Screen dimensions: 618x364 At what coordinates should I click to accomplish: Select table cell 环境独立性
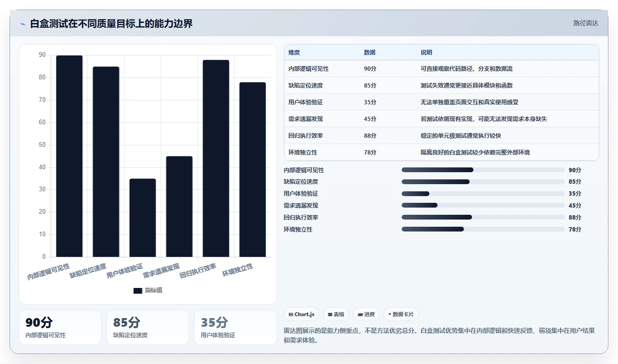pos(303,153)
